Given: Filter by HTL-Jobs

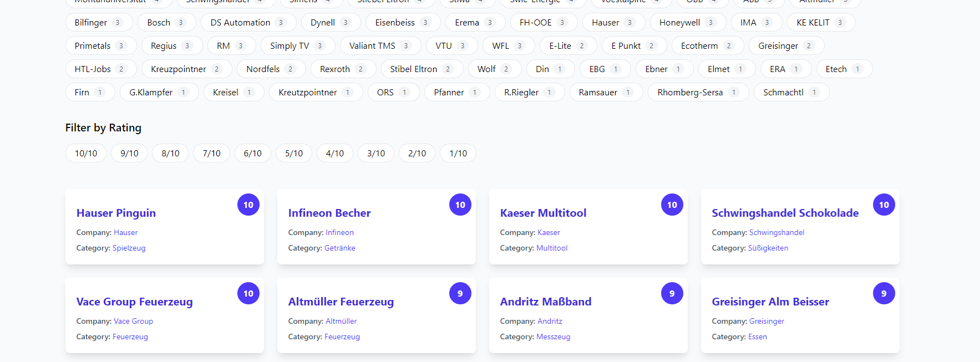Looking at the screenshot, I should 101,69.
